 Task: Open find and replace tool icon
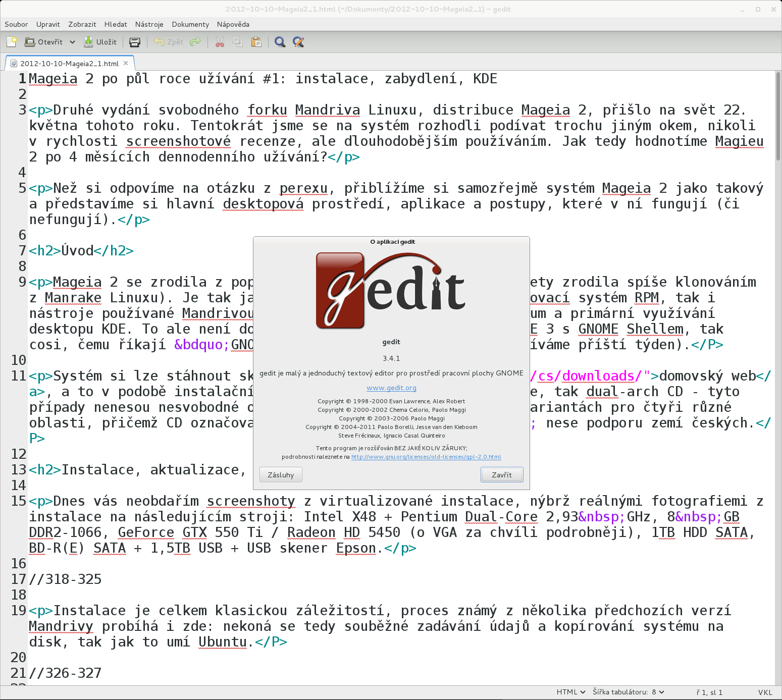[x=298, y=42]
